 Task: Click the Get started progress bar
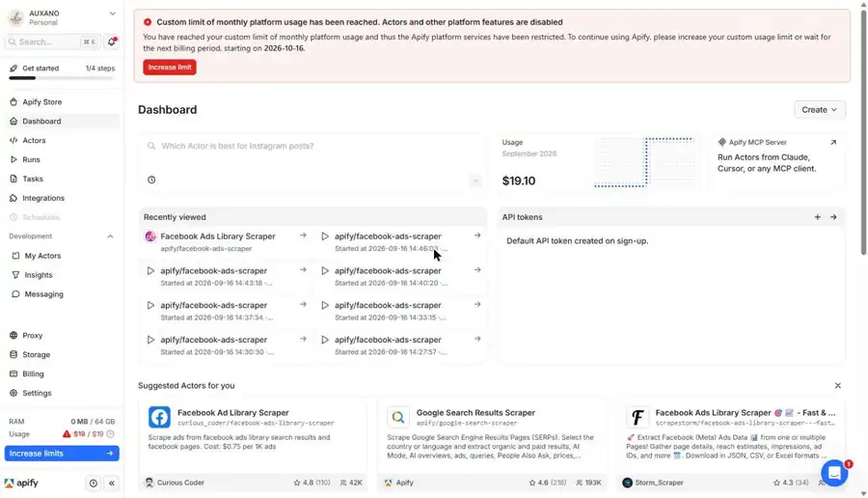[62, 78]
